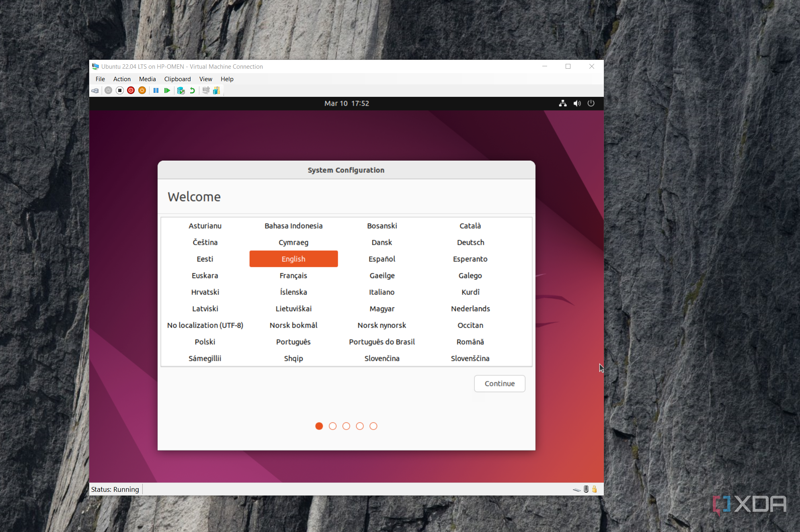Choose Bahasa Indonesia language

[x=293, y=226]
